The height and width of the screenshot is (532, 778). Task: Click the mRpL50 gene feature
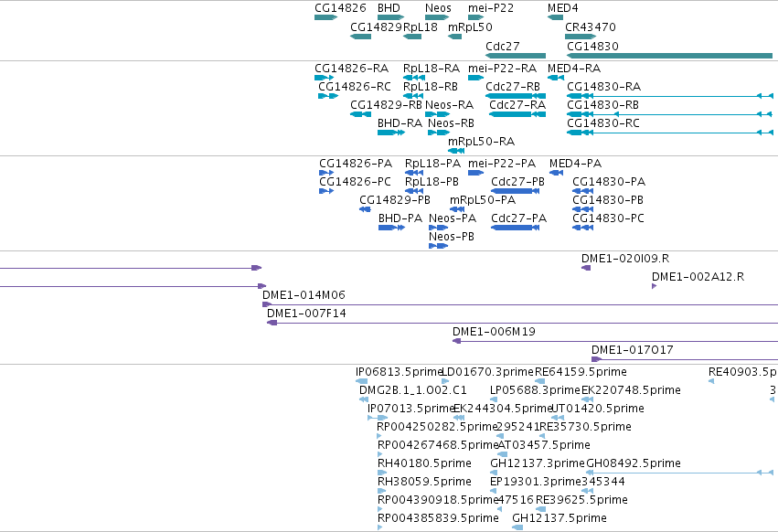[455, 37]
